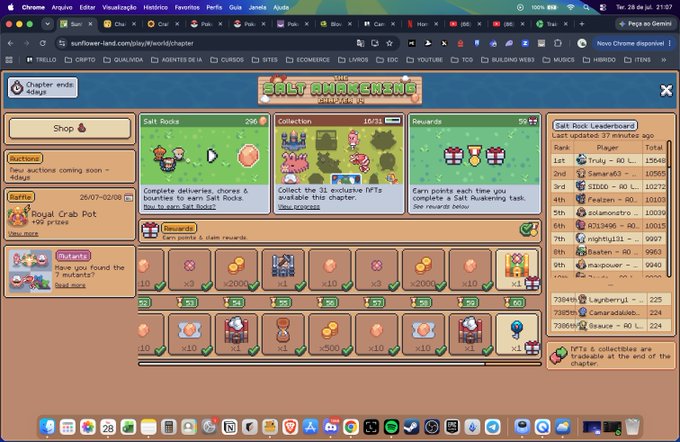Click the rewards progress bar under the cards
The height and width of the screenshot is (442, 680).
[340, 364]
